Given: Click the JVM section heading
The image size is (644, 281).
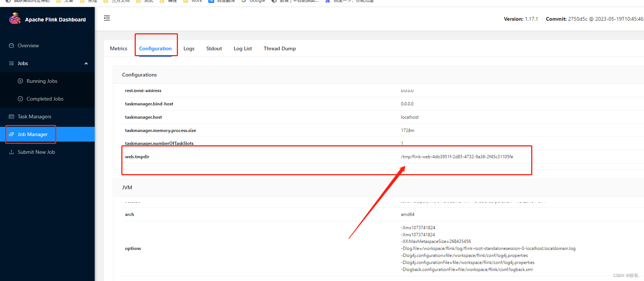Looking at the screenshot, I should [x=127, y=187].
